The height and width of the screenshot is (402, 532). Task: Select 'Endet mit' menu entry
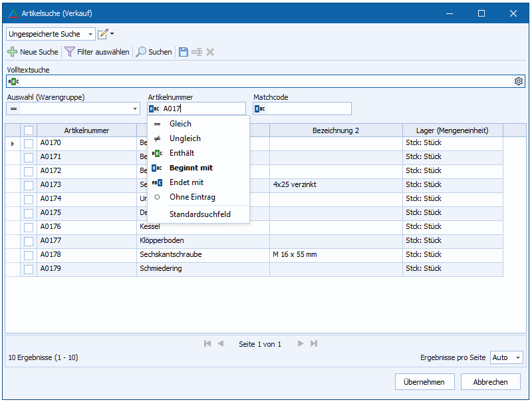click(186, 182)
